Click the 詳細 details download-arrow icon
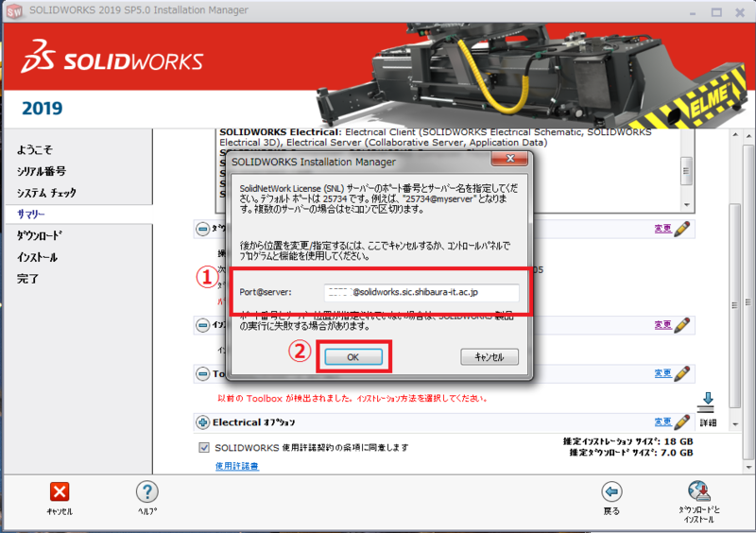Viewport: 756px width, 533px height. [708, 403]
